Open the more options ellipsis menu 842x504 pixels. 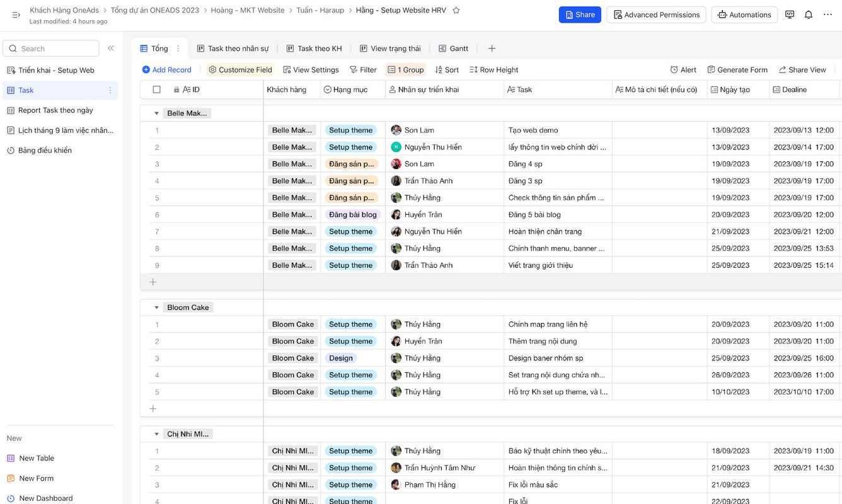[x=828, y=14]
